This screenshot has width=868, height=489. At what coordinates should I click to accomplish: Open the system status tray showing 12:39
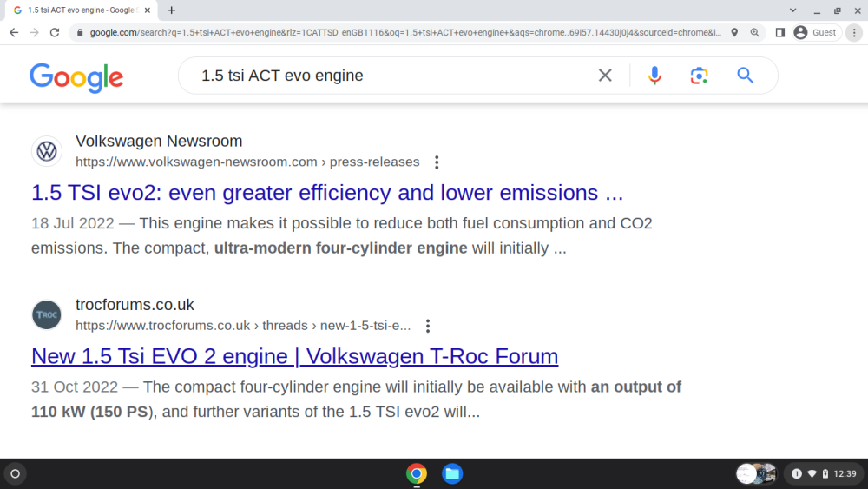tap(825, 473)
